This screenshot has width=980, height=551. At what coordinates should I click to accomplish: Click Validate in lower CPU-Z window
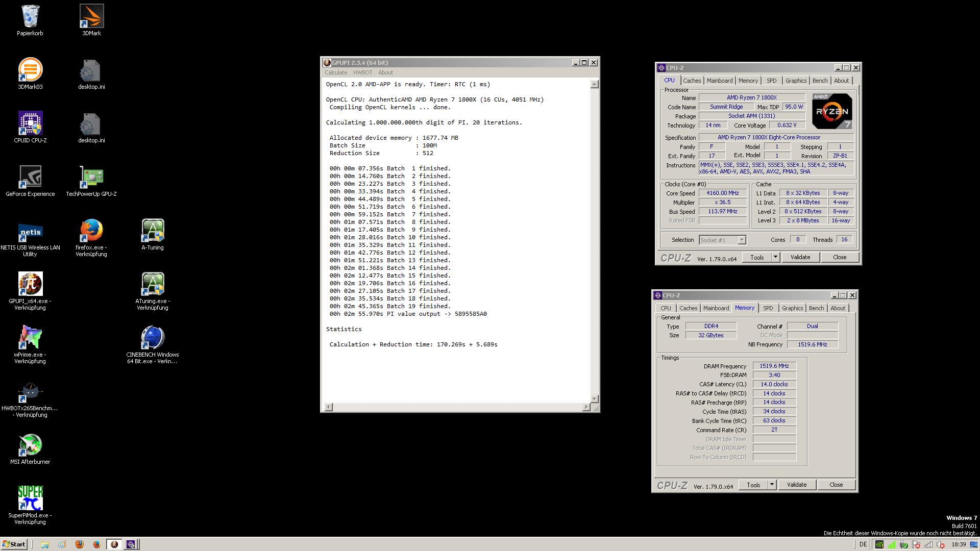point(797,485)
